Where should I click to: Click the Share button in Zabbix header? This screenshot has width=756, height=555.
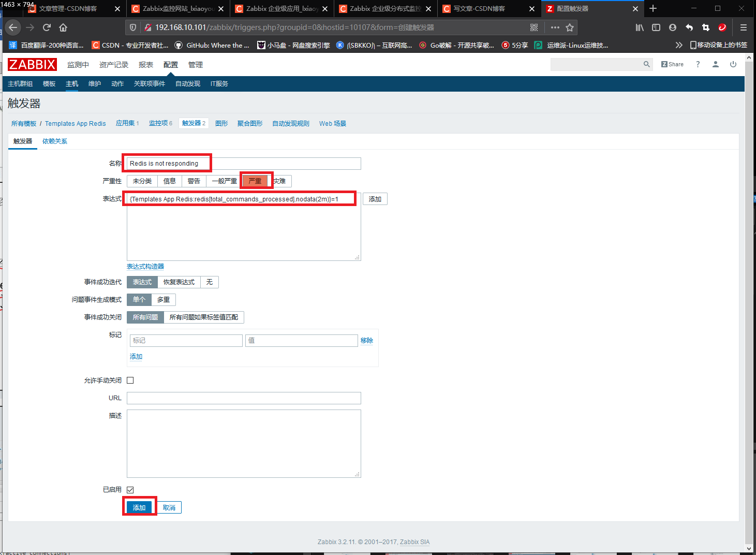pyautogui.click(x=672, y=64)
